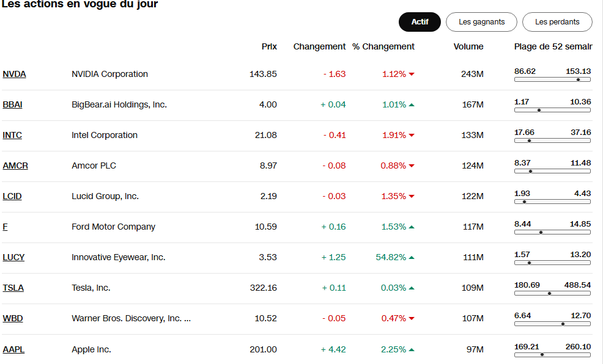
Task: Open the LCID ticker link
Action: click(x=13, y=196)
